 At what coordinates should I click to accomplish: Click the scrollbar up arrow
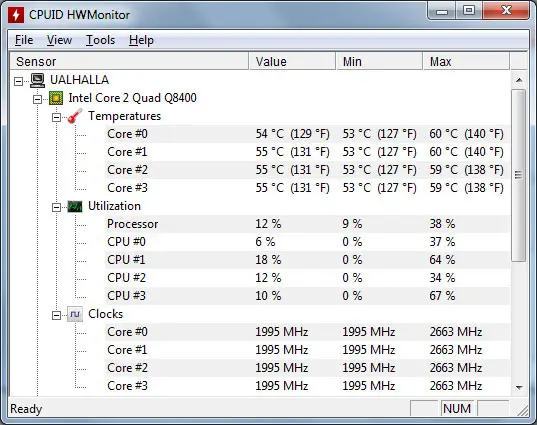click(519, 80)
